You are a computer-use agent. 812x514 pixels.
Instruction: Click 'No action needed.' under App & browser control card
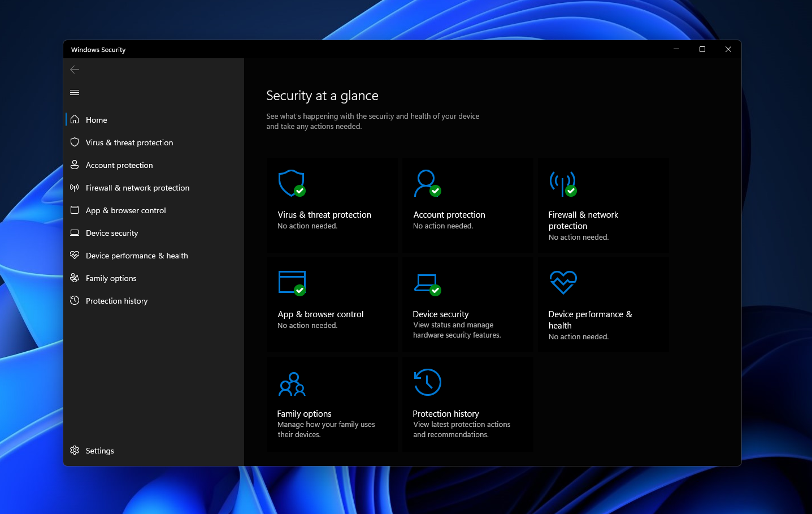(x=307, y=326)
